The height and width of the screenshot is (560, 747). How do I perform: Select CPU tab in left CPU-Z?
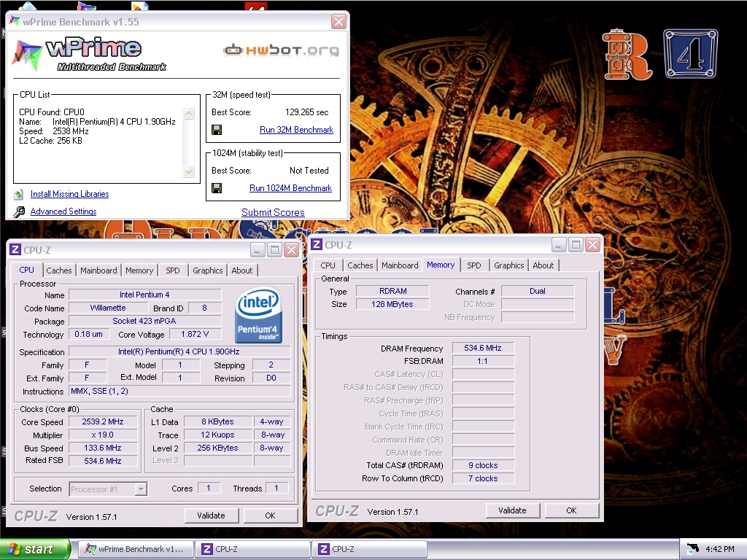(27, 270)
